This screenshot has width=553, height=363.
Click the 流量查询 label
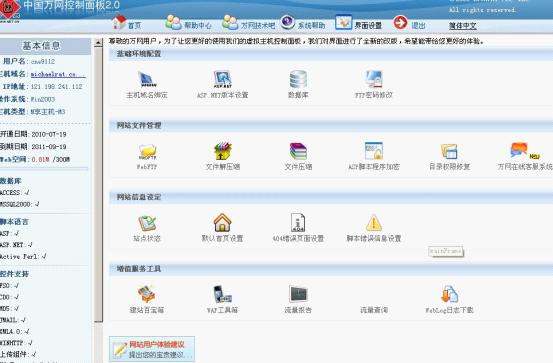click(x=374, y=310)
